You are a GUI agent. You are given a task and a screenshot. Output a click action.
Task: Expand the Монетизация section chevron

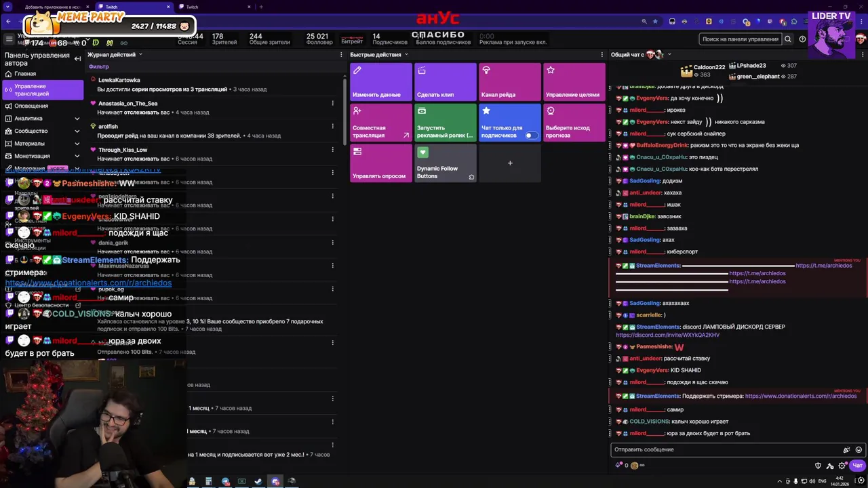[x=77, y=156]
